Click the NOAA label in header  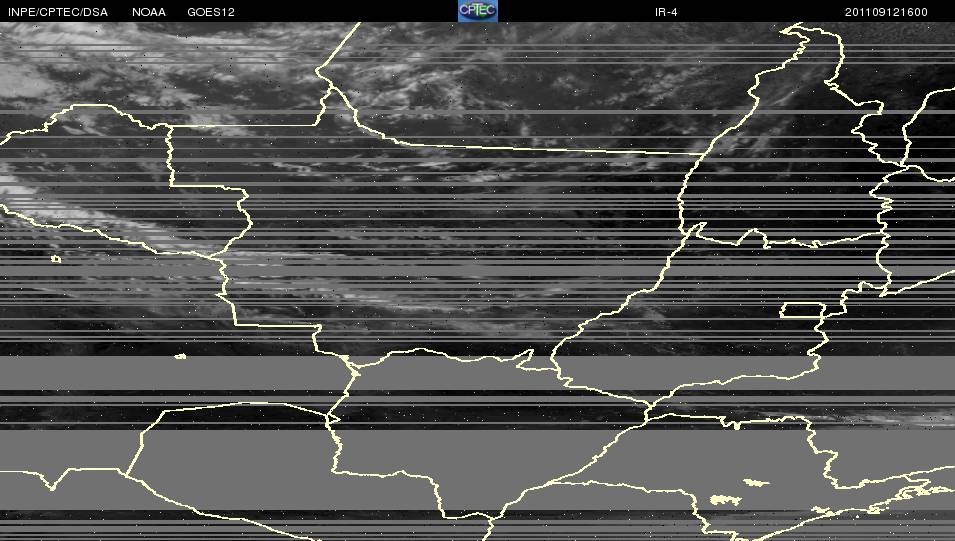149,12
